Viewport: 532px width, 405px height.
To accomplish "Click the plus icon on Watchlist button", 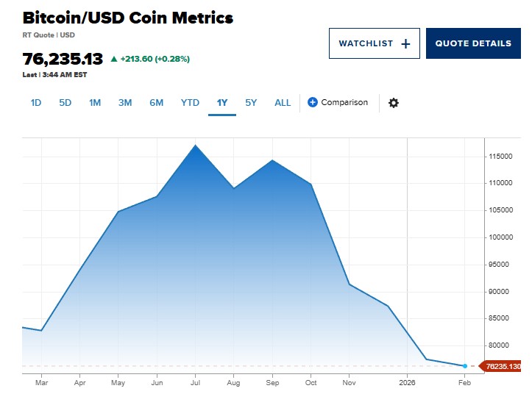I will click(405, 43).
